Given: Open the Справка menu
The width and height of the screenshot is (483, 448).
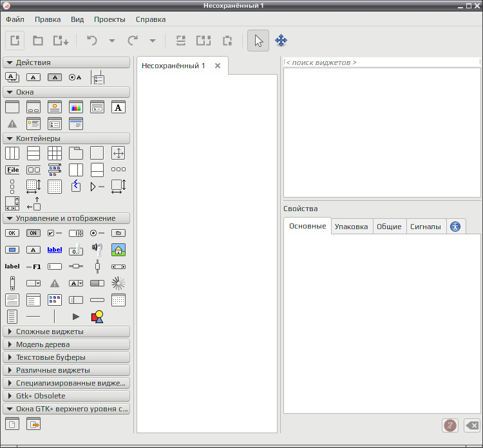Looking at the screenshot, I should point(151,19).
